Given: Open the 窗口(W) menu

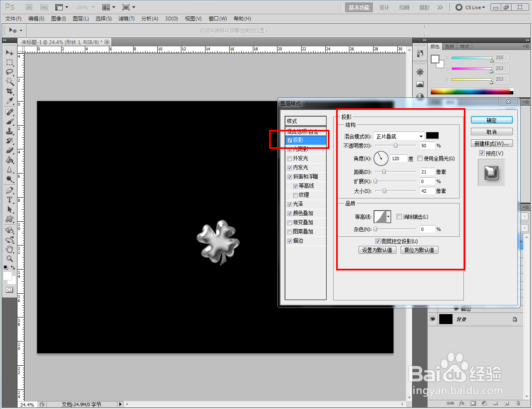Looking at the screenshot, I should (218, 19).
